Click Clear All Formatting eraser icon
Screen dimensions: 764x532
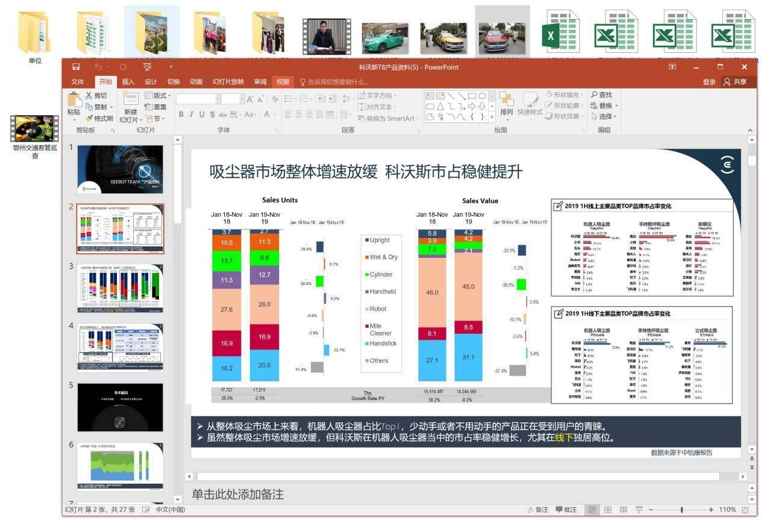[275, 99]
